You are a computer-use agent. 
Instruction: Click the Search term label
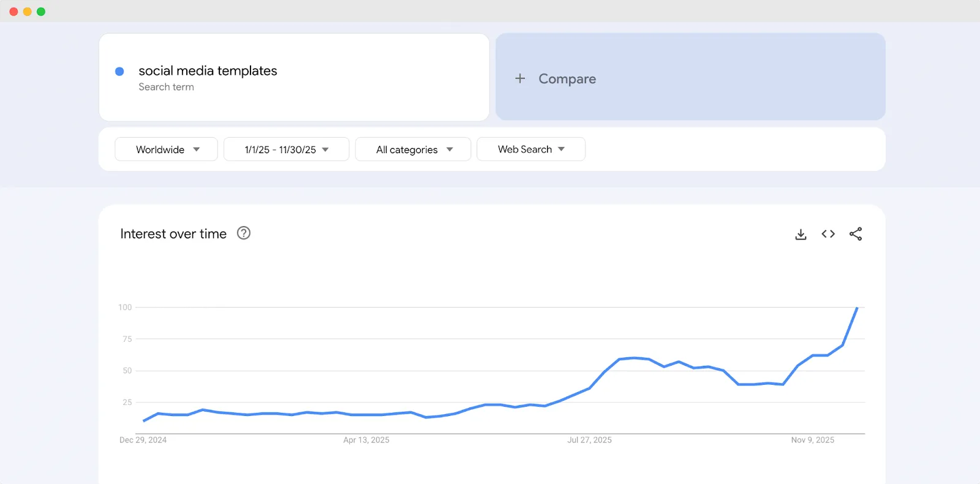pos(166,87)
